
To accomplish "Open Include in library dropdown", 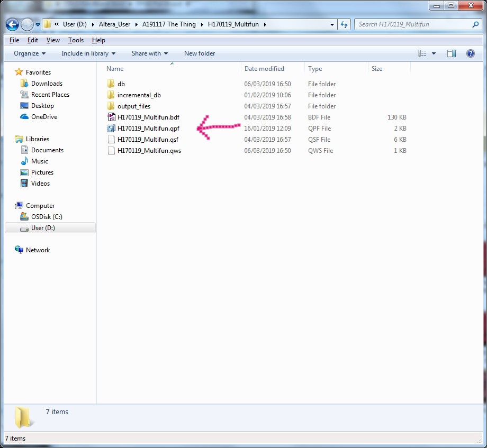I will click(88, 53).
